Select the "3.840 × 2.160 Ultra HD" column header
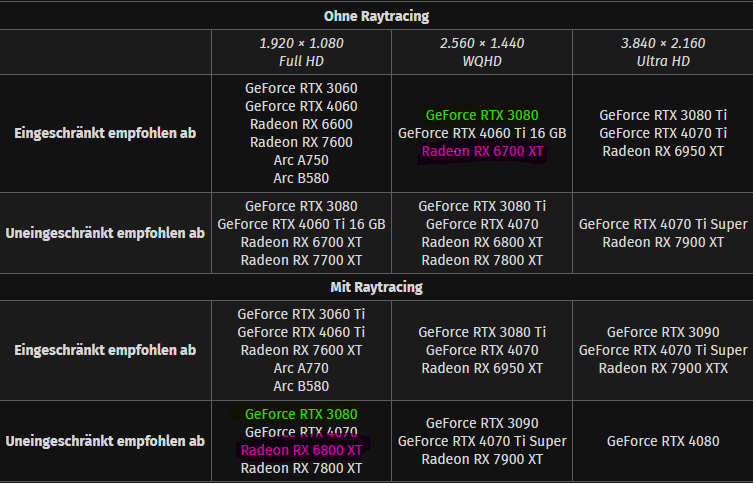Image resolution: width=753 pixels, height=483 pixels. click(663, 52)
